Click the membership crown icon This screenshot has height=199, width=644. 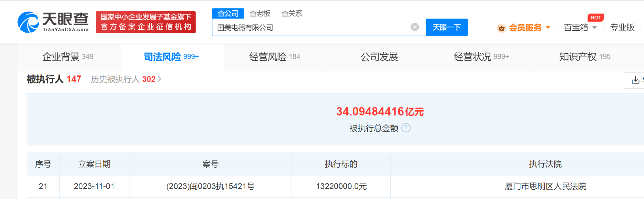(x=501, y=28)
